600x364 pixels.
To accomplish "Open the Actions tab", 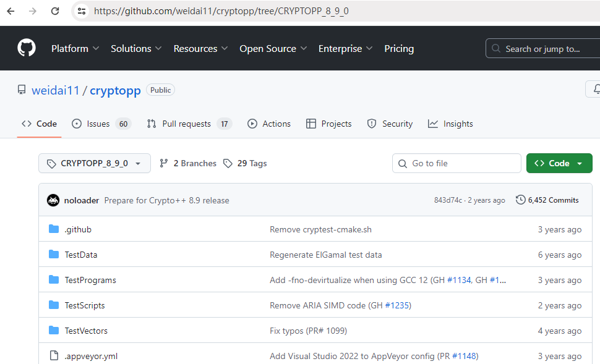I will (x=269, y=124).
